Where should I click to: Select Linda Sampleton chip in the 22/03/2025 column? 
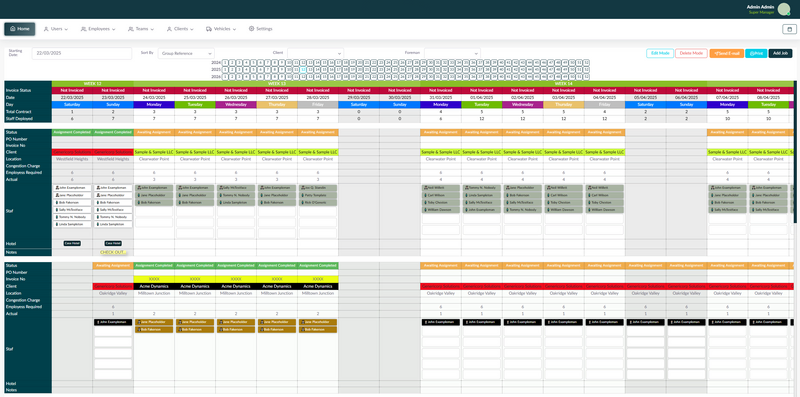[72, 225]
